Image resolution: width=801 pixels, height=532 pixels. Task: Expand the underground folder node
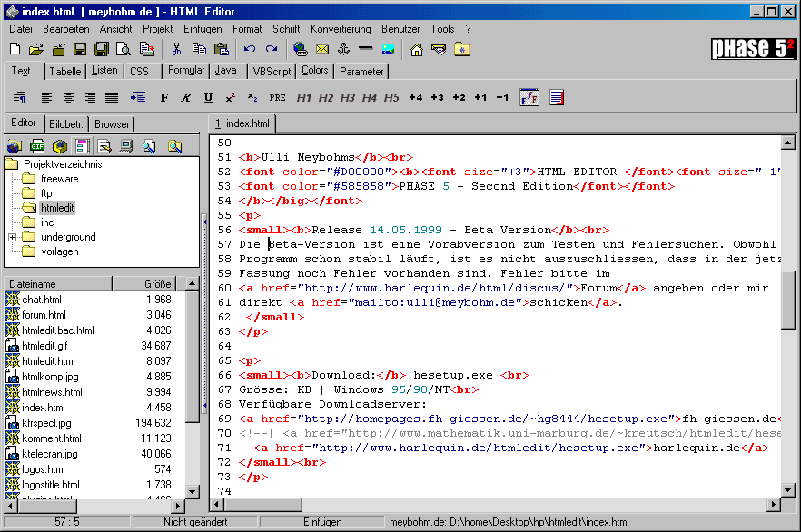[13, 238]
